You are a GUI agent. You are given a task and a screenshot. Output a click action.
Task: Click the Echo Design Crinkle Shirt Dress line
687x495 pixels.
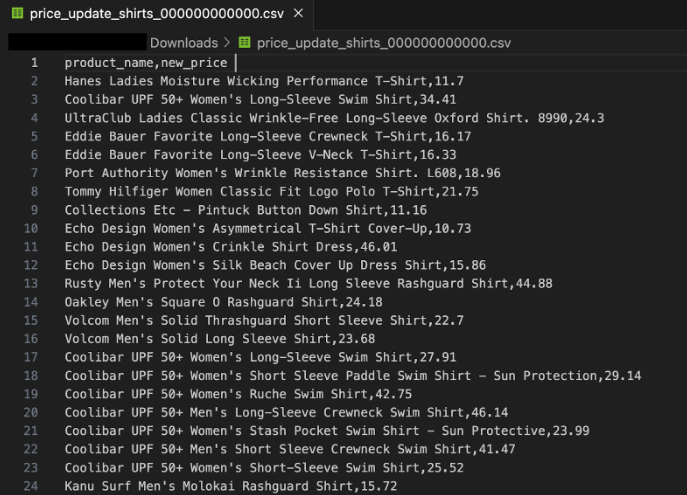[x=231, y=247]
